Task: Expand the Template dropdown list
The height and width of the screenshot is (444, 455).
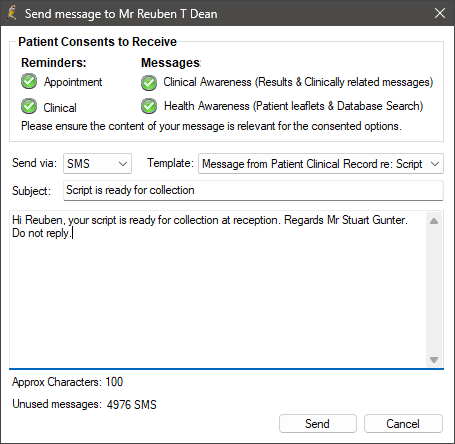Action: [321, 163]
